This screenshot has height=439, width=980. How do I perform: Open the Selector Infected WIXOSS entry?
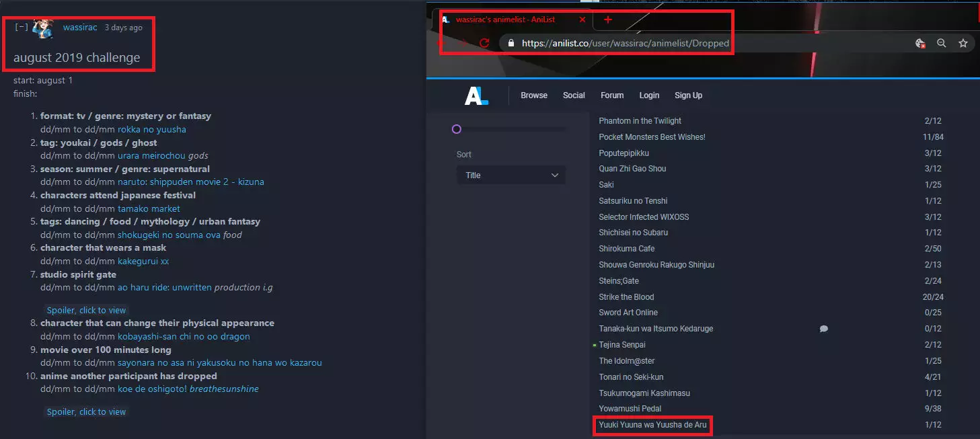pyautogui.click(x=644, y=217)
